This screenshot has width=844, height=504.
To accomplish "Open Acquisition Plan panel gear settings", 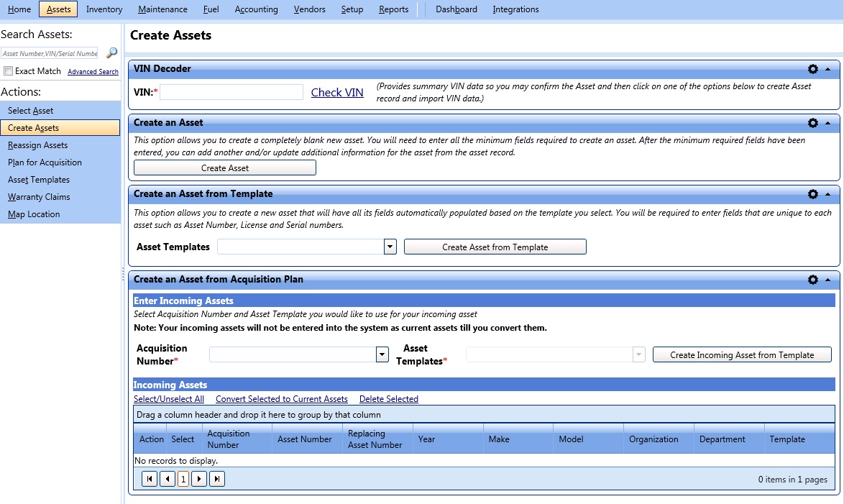I will (813, 280).
